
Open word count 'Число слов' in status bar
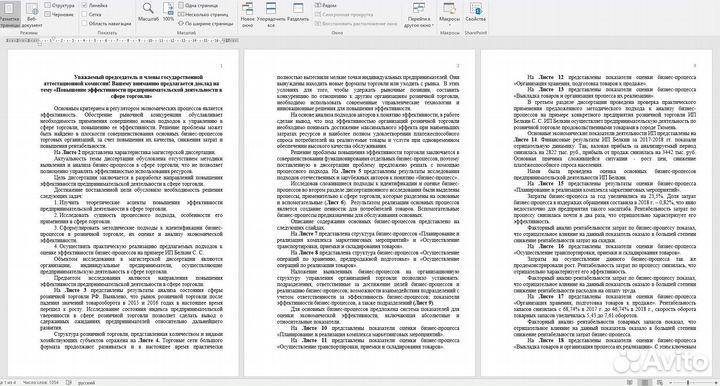pyautogui.click(x=40, y=382)
